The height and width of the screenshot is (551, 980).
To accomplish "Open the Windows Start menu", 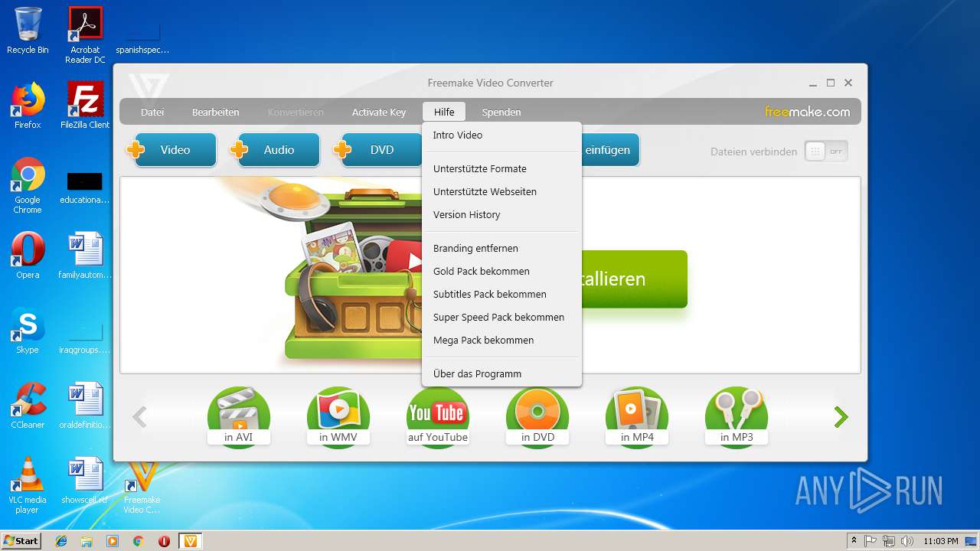I will click(x=21, y=540).
